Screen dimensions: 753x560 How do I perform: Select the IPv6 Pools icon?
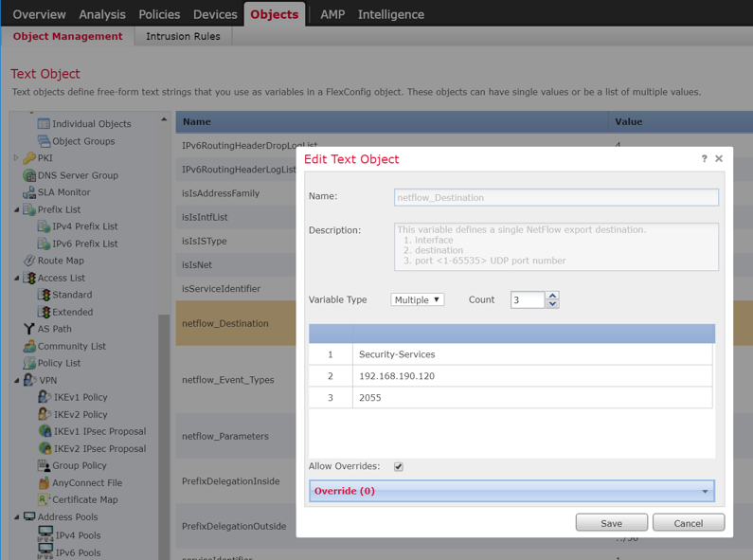tap(45, 551)
